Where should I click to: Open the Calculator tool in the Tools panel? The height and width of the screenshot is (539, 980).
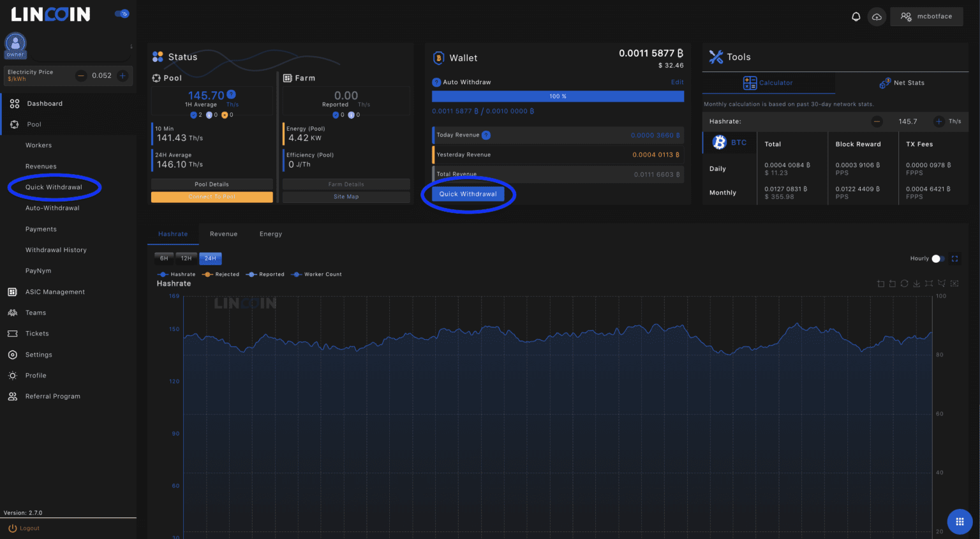point(769,83)
